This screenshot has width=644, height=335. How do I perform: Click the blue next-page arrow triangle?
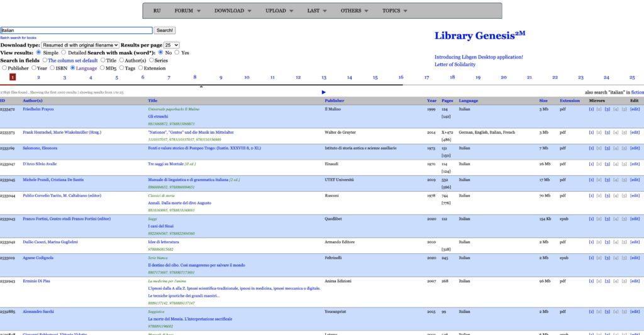click(x=324, y=92)
